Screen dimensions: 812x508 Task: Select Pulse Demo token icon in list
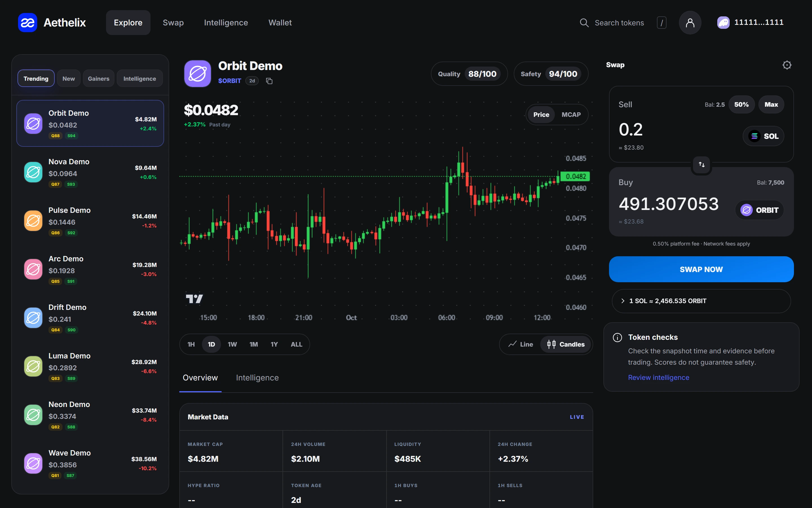tap(33, 221)
